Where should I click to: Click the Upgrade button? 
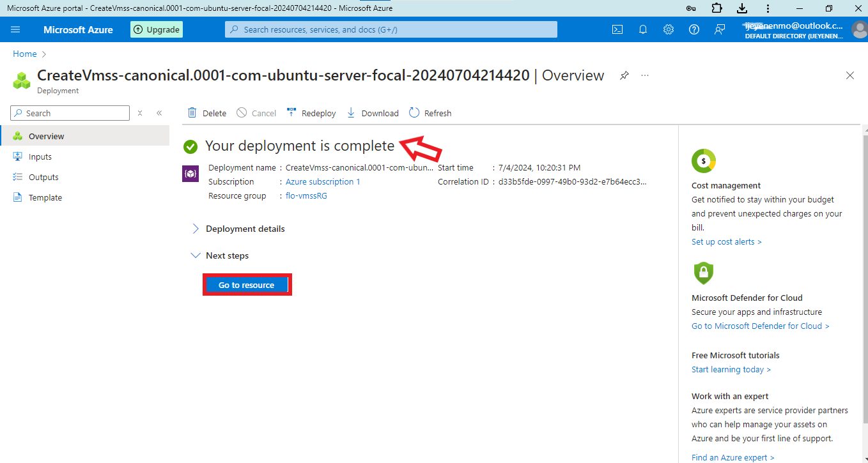tap(157, 29)
